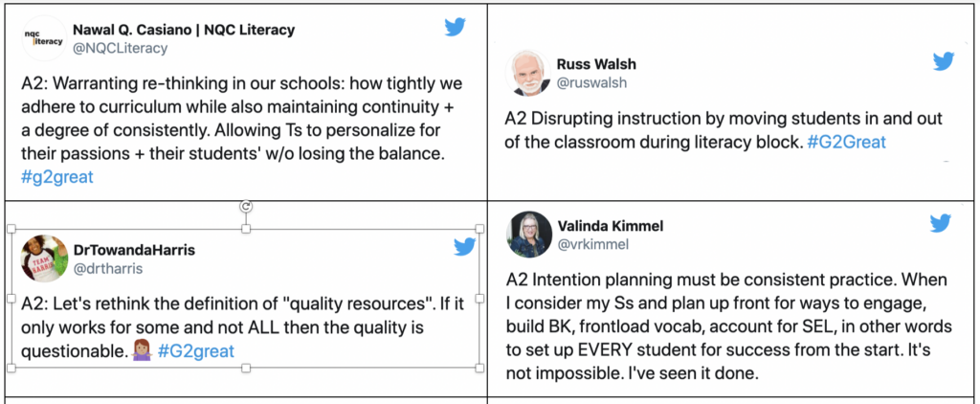Click NQC Literacy profile logo
This screenshot has width=980, height=404.
click(44, 38)
